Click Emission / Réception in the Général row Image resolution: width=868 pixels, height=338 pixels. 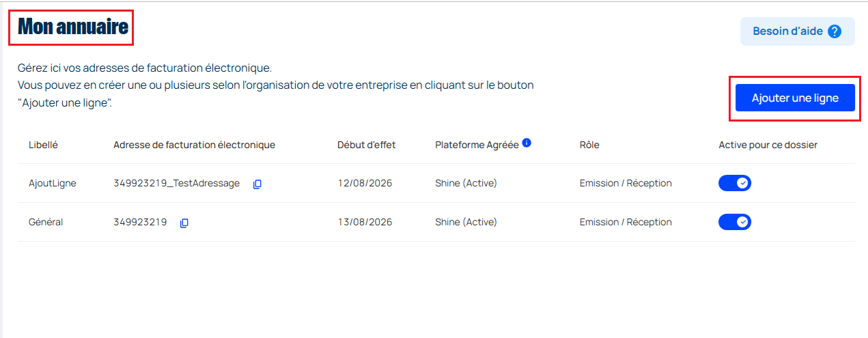click(626, 222)
